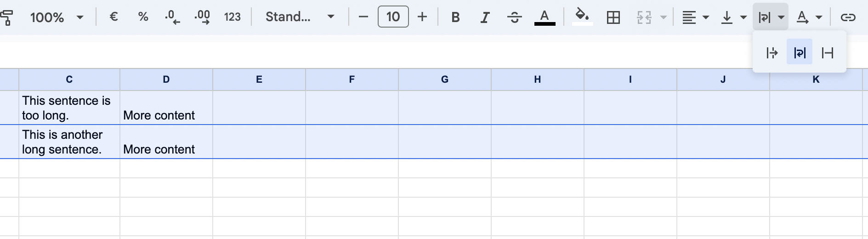Toggle italic formatting
868x239 pixels.
pyautogui.click(x=484, y=17)
